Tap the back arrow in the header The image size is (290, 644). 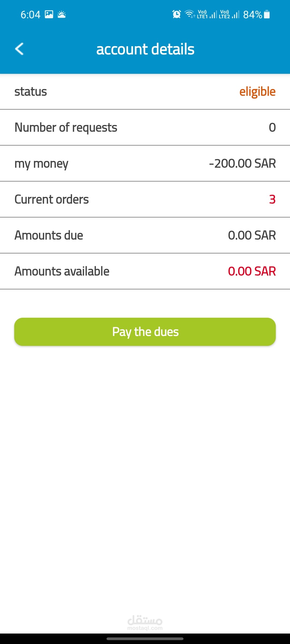[19, 49]
